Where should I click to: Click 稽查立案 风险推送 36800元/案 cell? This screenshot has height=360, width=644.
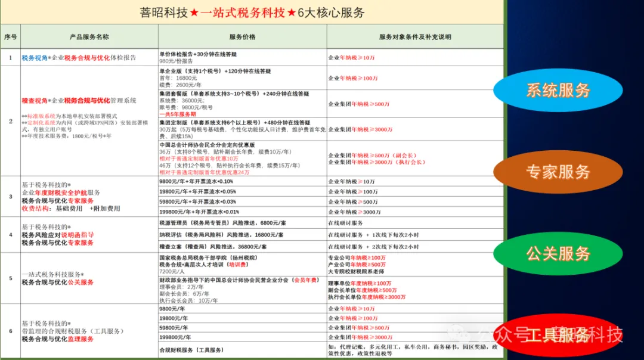tap(242, 247)
